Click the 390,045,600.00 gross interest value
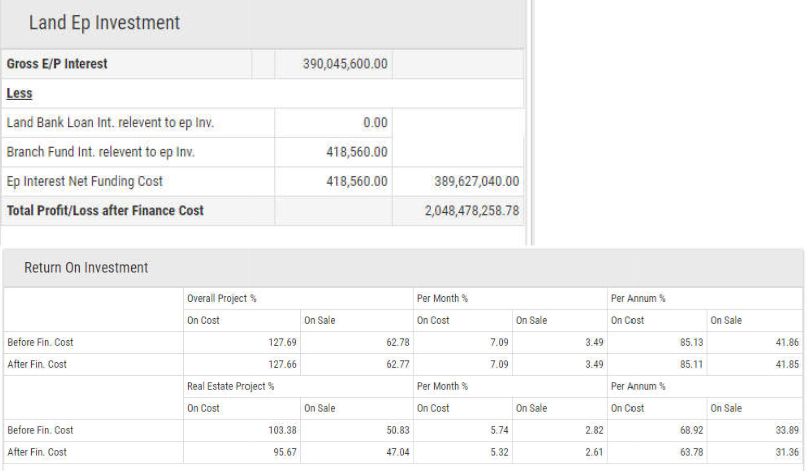This screenshot has width=807, height=471. click(345, 64)
